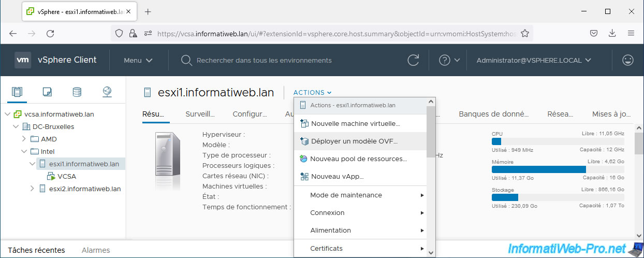Open the VMs and Templates inventory view icon
The width and height of the screenshot is (644, 258).
click(x=47, y=92)
